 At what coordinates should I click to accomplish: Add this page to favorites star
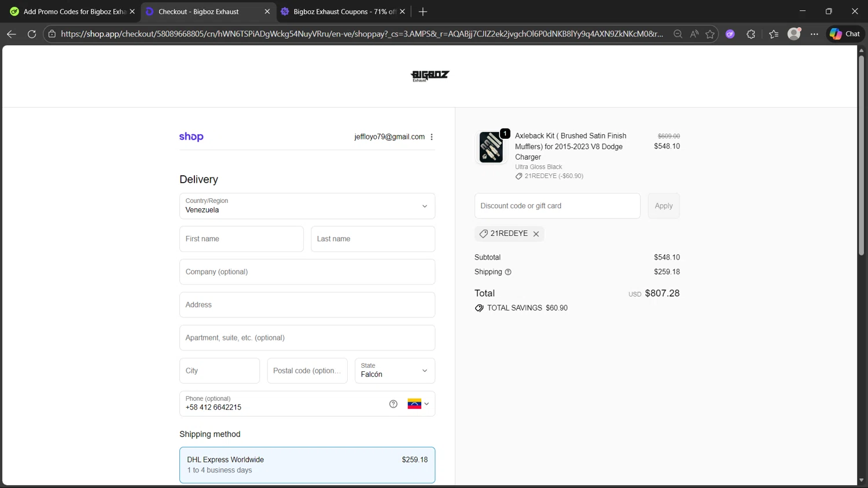(711, 34)
